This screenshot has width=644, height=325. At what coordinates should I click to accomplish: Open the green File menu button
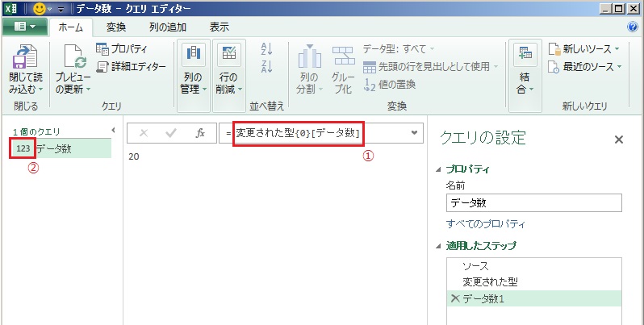[x=25, y=27]
